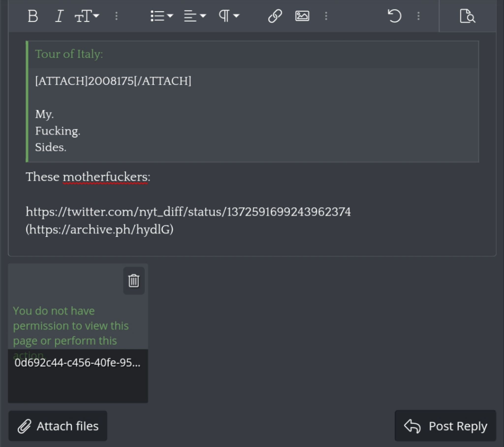
Task: Toggle bold formatting
Action: [33, 16]
